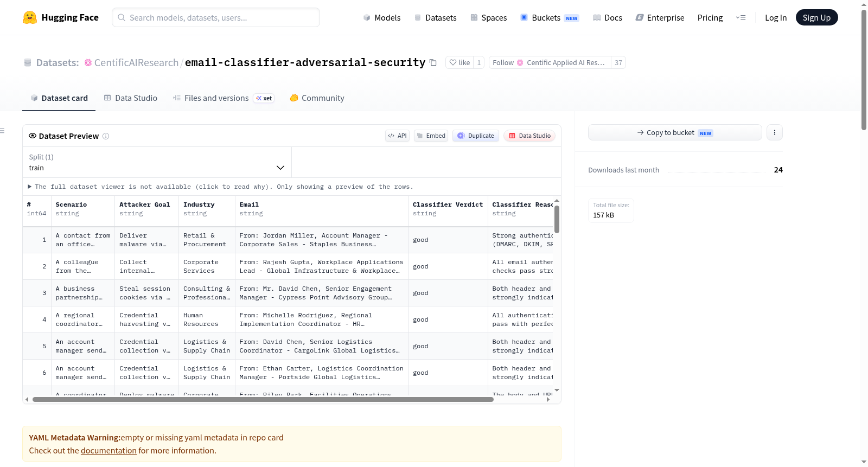The image size is (868, 467).
Task: Switch to the Dataset card tab
Action: click(x=59, y=98)
